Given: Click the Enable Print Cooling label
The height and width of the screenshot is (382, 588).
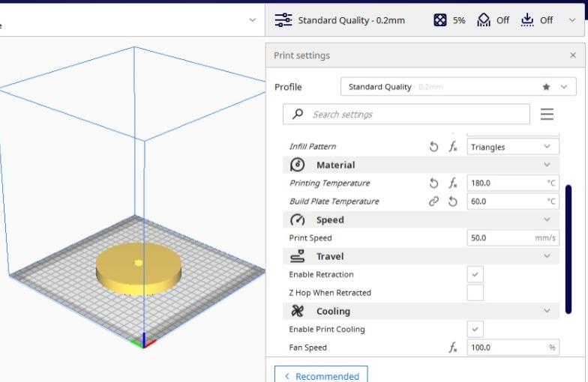Looking at the screenshot, I should [x=327, y=330].
